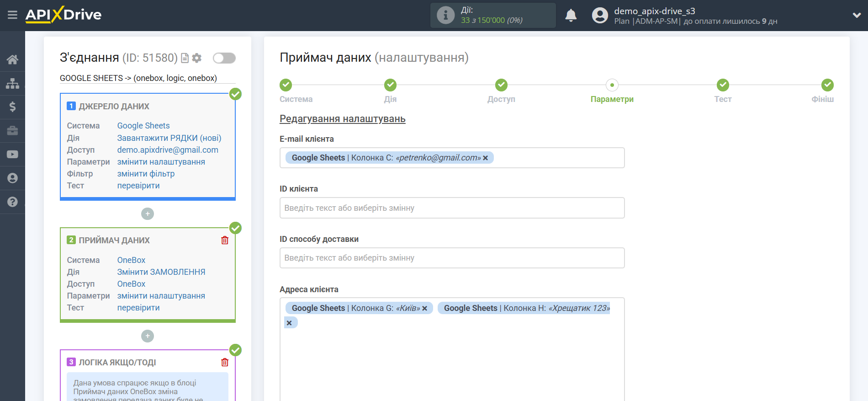Select ПРИЙМАЧ ДАНИХ block header

(x=114, y=240)
